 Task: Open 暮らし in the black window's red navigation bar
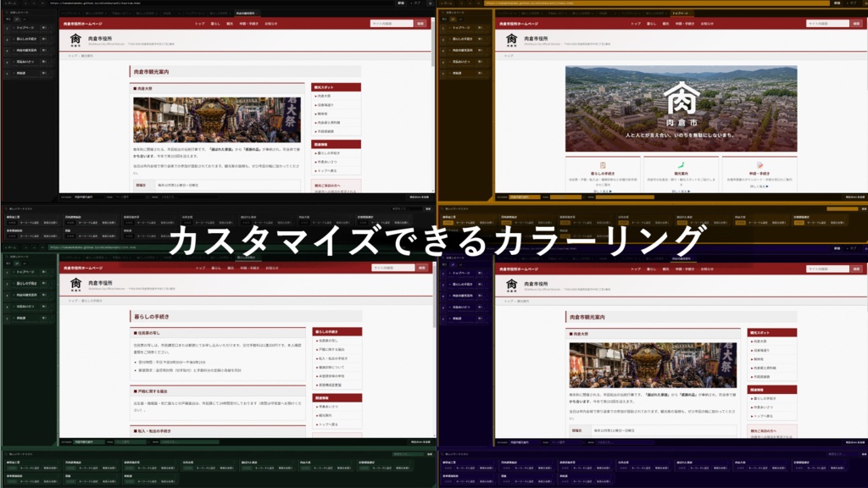215,24
